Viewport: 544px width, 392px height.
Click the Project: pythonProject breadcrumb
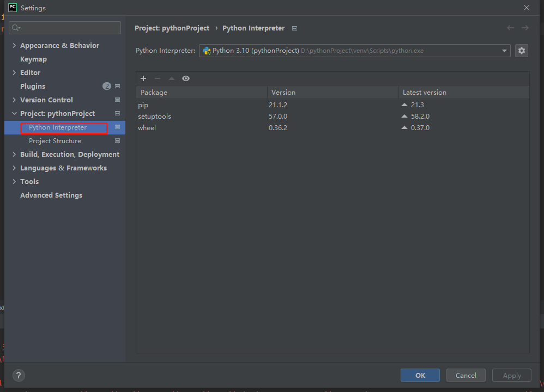172,28
